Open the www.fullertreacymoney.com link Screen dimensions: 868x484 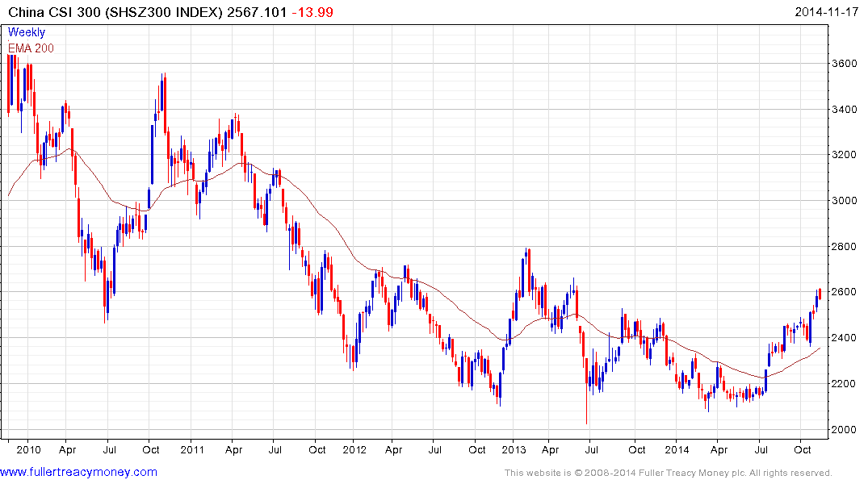tap(78, 472)
